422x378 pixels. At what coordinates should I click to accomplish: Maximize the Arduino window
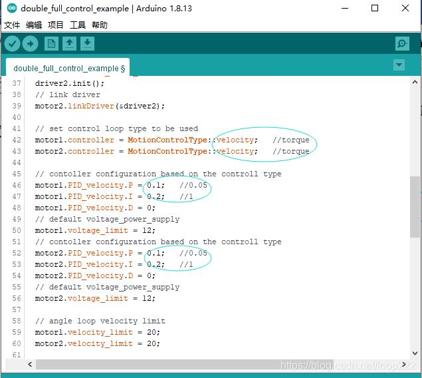coord(375,8)
